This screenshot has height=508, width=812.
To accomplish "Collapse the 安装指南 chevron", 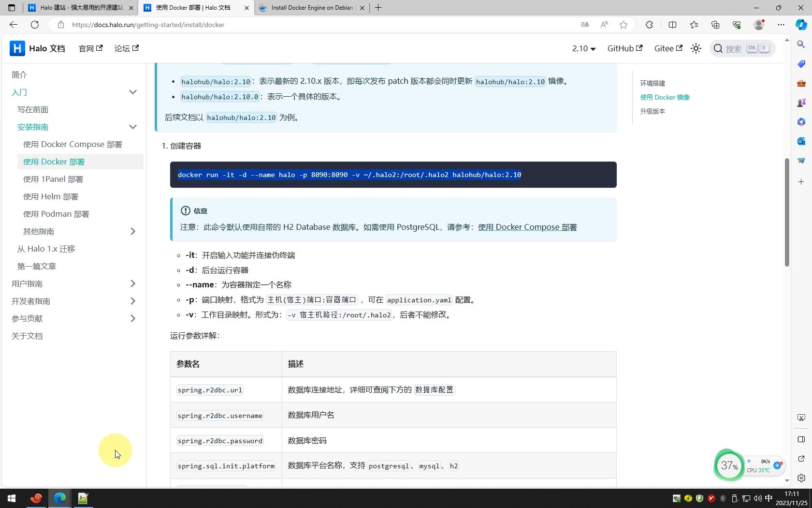I will 133,127.
